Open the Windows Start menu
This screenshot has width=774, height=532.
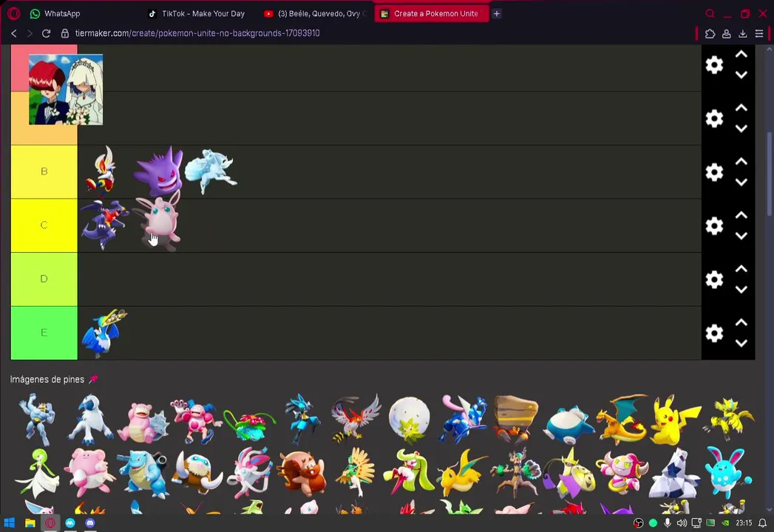coord(9,523)
